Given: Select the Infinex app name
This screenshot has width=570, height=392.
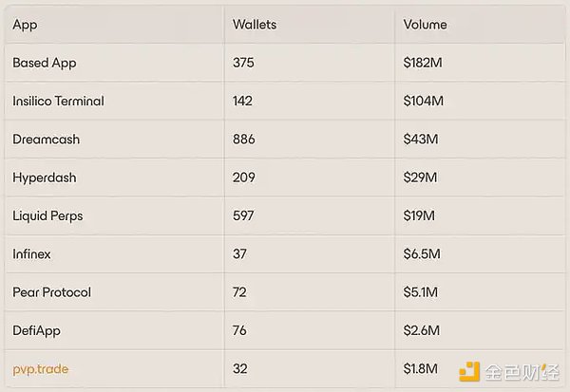Looking at the screenshot, I should click(31, 254).
